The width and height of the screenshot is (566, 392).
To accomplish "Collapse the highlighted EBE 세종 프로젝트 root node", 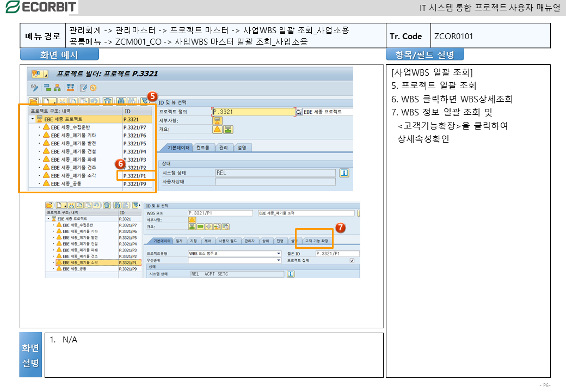I will [x=33, y=119].
